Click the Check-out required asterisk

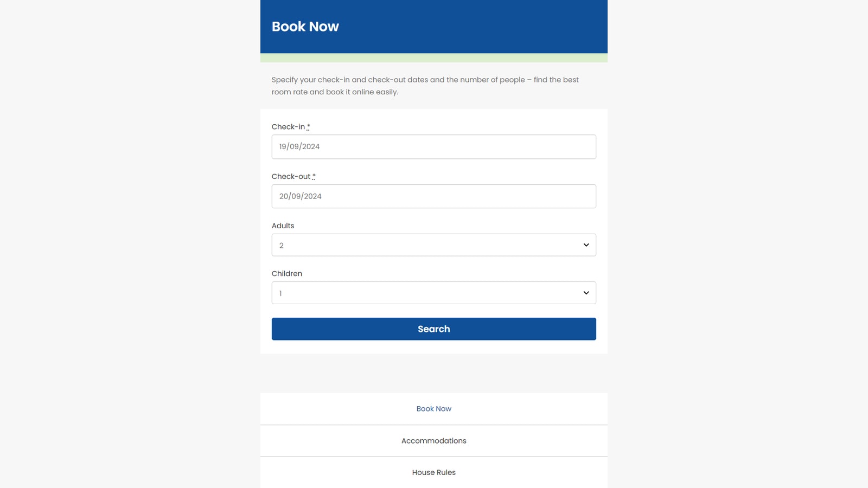click(314, 176)
